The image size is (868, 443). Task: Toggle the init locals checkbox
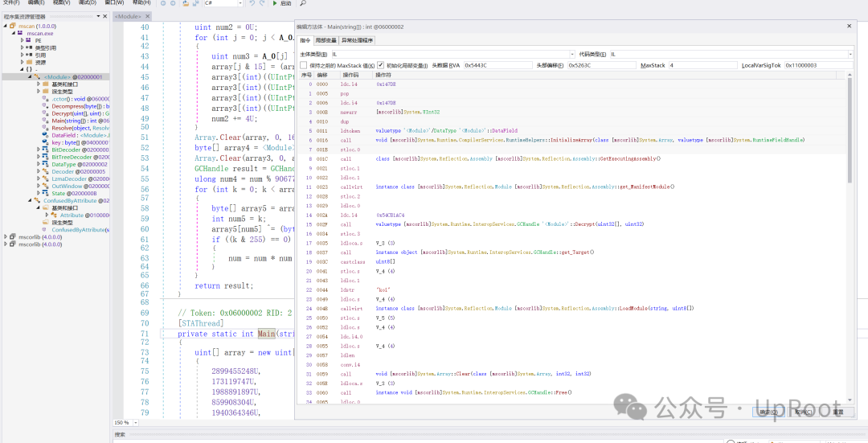(381, 65)
